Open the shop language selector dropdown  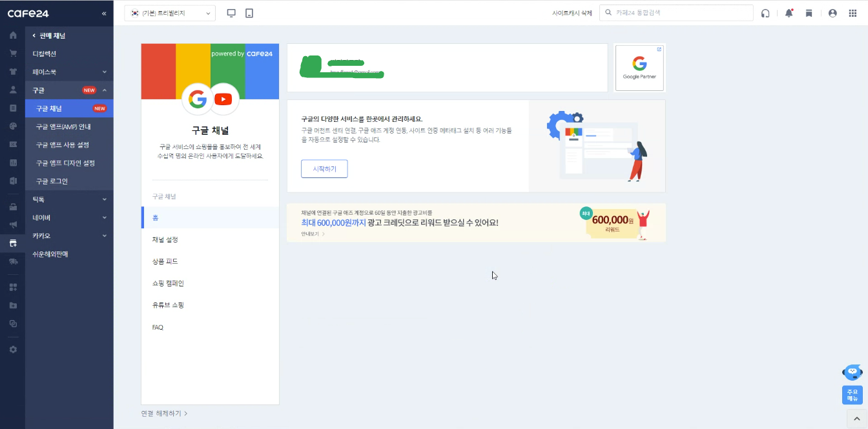tap(170, 13)
